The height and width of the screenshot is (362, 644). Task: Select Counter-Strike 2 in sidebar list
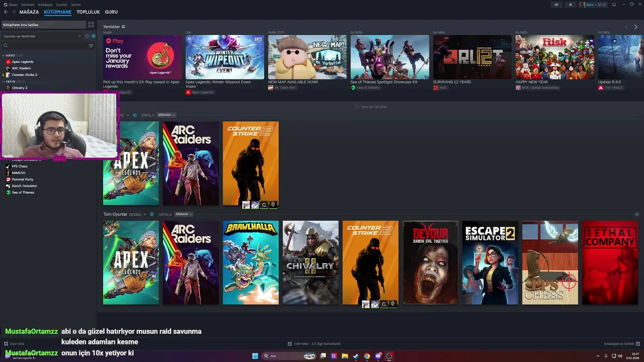[x=24, y=75]
